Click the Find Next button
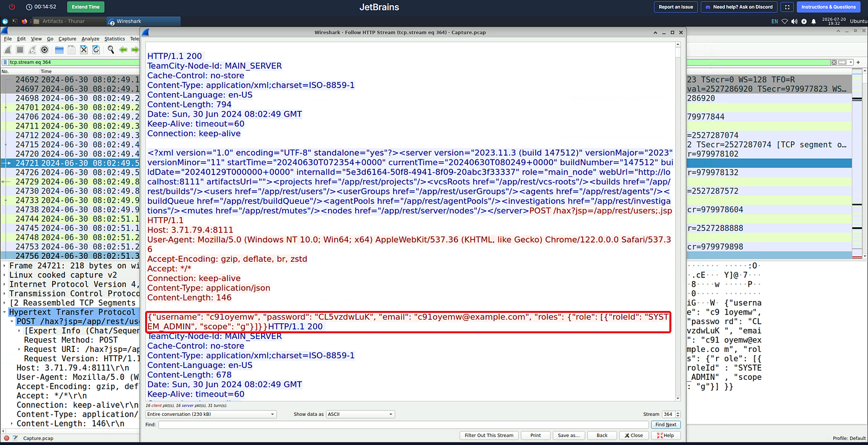Screen dimensions: 868x445 [666, 425]
